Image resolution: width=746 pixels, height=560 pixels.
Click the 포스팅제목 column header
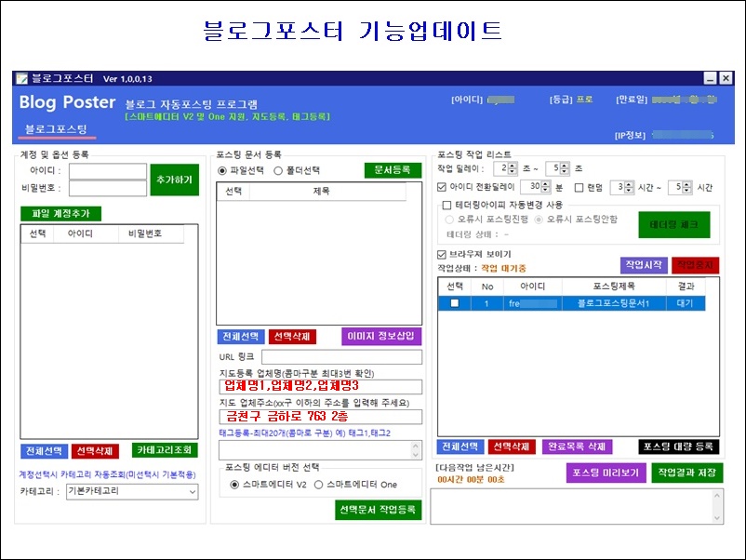(x=614, y=287)
